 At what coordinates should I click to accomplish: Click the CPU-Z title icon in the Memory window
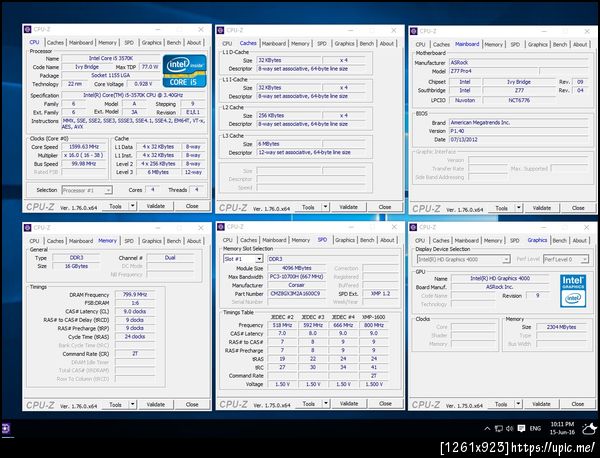click(x=27, y=228)
